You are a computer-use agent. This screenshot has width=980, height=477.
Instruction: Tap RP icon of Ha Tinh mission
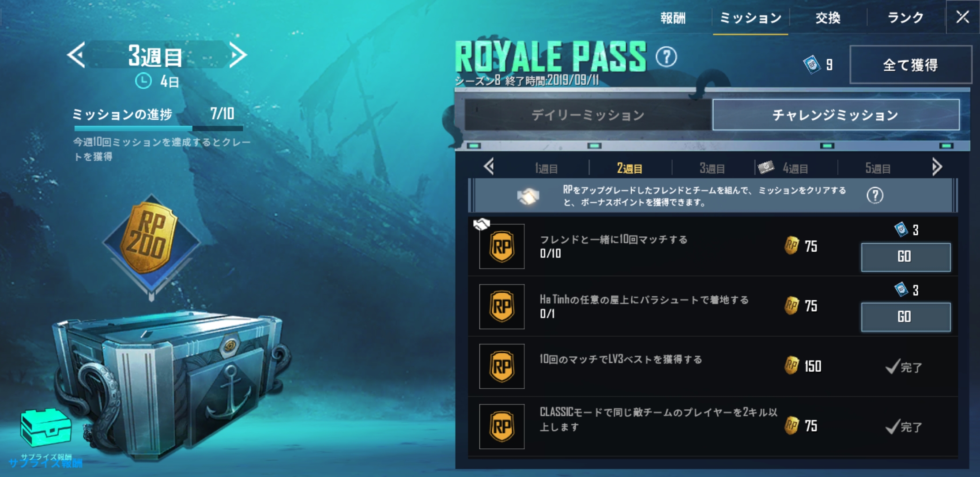pos(502,307)
